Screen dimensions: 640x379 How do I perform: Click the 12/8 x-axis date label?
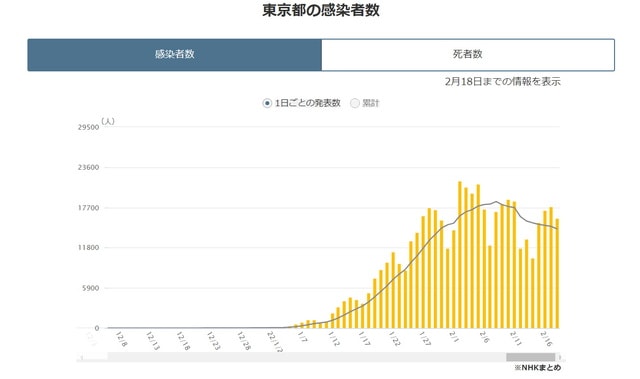click(121, 339)
